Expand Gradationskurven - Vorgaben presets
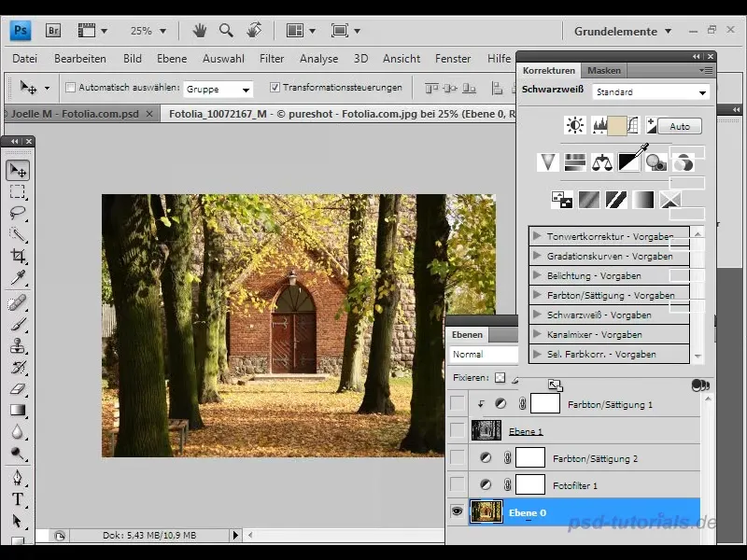747x560 pixels. (537, 256)
